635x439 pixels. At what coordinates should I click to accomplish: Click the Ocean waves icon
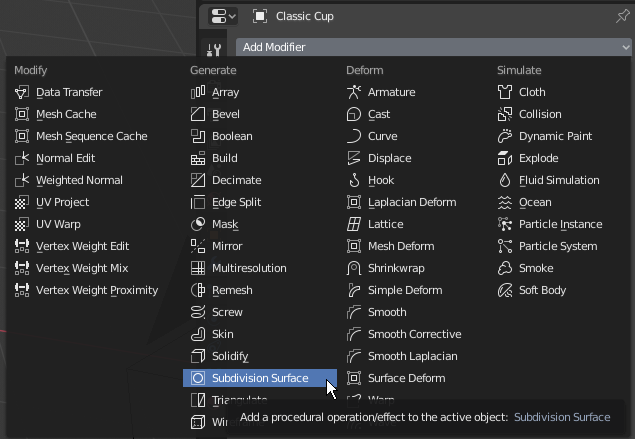(x=505, y=202)
